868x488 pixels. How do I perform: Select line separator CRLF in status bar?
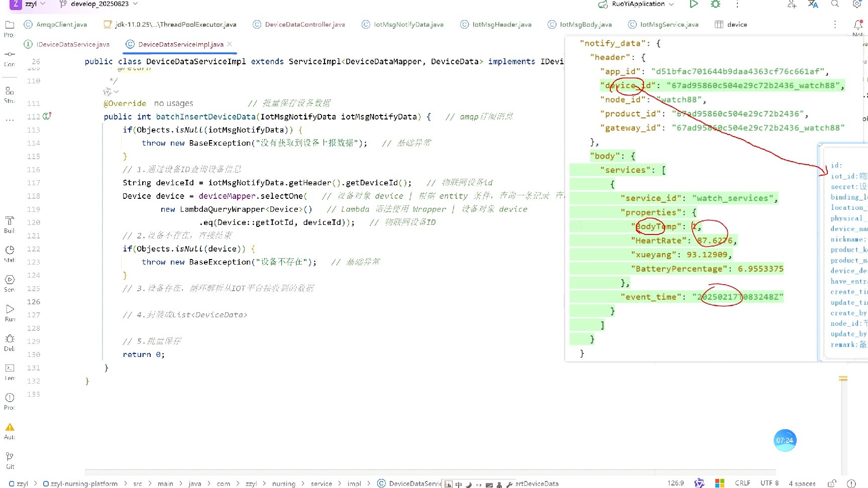tap(742, 483)
